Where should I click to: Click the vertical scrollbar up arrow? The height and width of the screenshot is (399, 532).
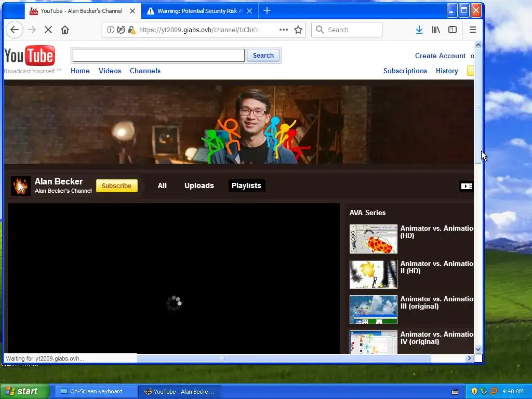tap(478, 45)
